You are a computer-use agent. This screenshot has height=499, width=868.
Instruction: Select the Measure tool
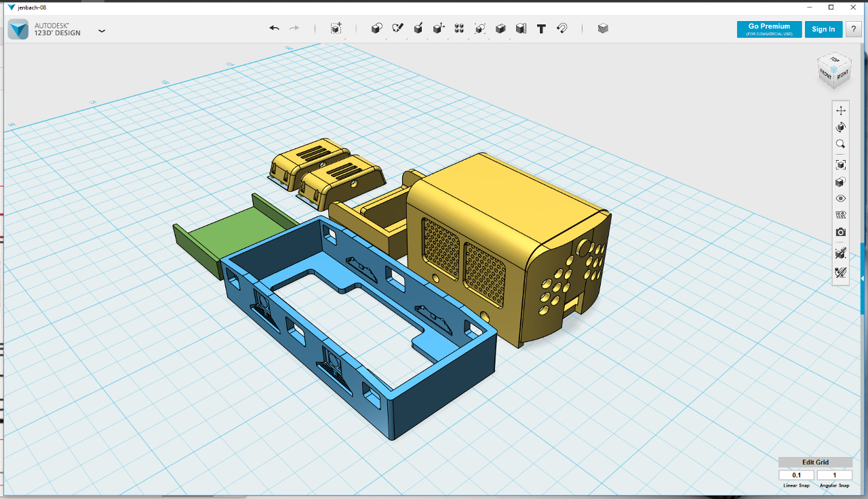(521, 28)
